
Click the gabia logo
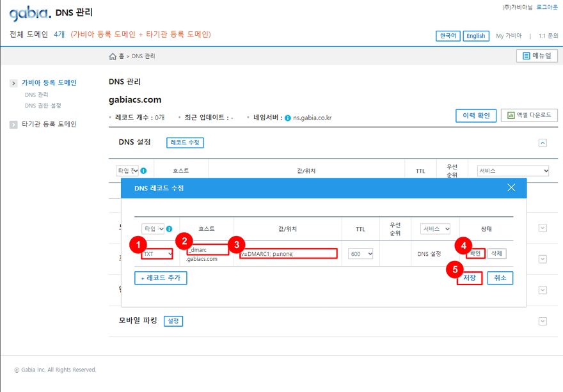click(30, 13)
